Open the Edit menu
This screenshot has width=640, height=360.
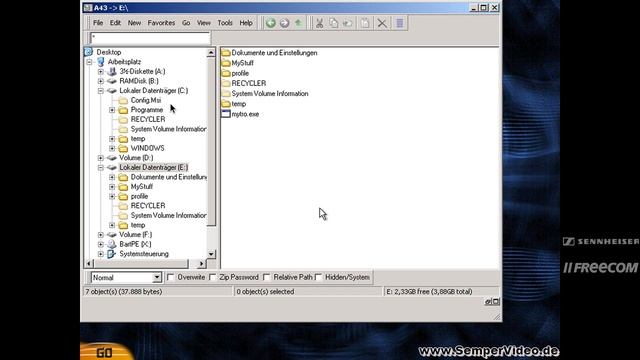[x=115, y=23]
